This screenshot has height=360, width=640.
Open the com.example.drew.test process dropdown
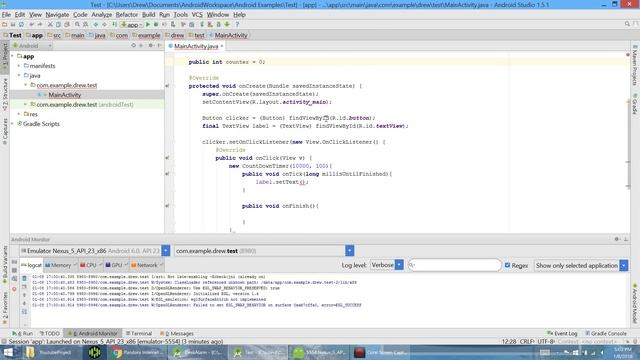(350, 251)
